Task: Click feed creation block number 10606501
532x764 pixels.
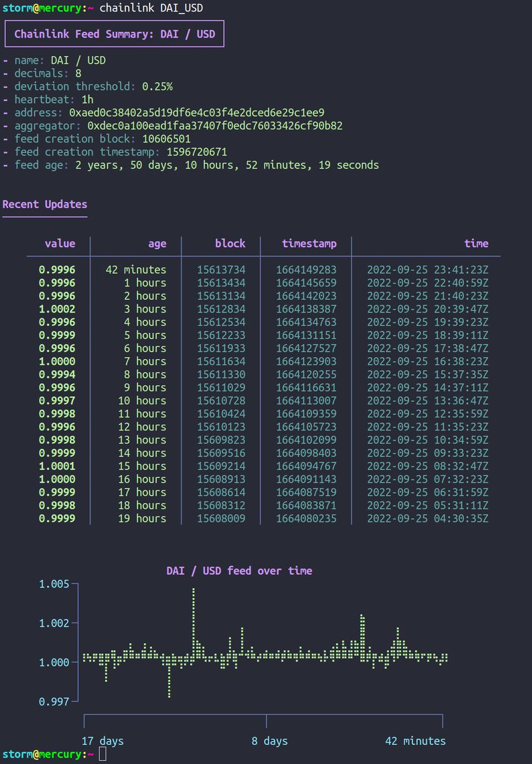Action: coord(167,139)
